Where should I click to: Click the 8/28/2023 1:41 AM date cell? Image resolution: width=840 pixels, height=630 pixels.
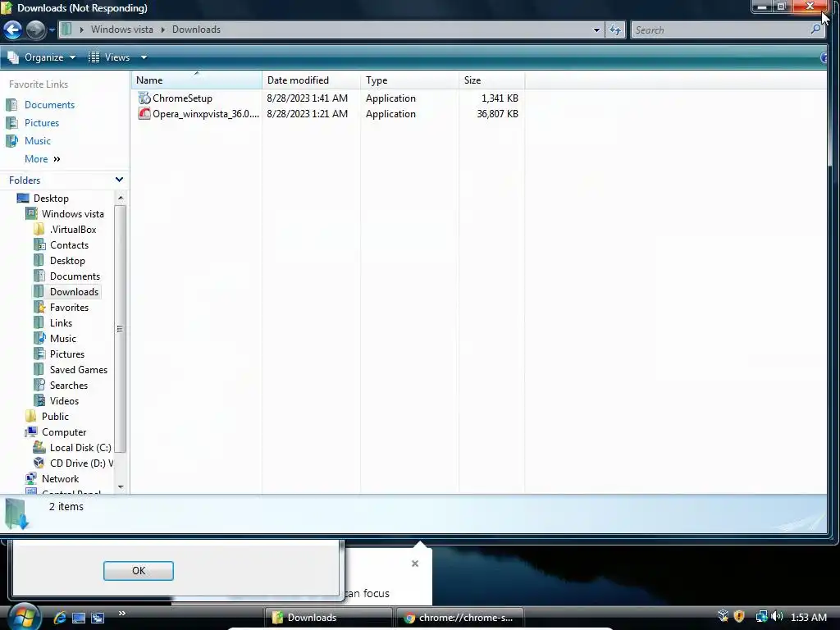(308, 98)
